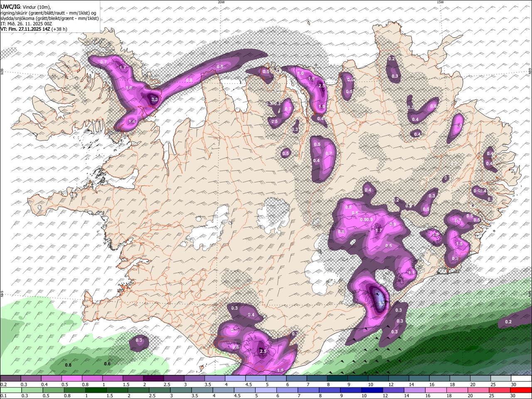The image size is (532, 399).
Task: Click the '2.5' value on the south coast
Action: (263, 351)
